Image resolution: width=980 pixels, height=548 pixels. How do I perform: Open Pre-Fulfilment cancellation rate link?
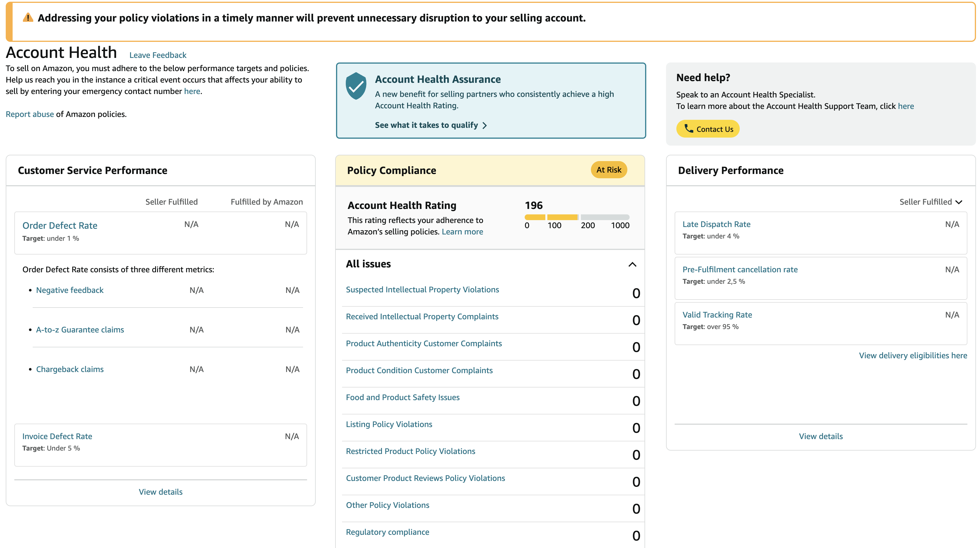(739, 270)
